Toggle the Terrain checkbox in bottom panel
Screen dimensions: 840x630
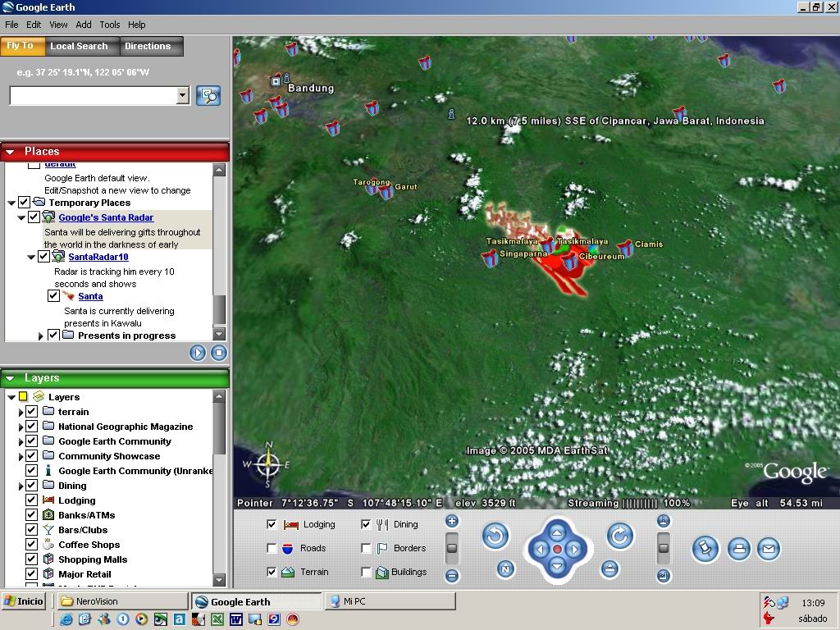pyautogui.click(x=272, y=572)
